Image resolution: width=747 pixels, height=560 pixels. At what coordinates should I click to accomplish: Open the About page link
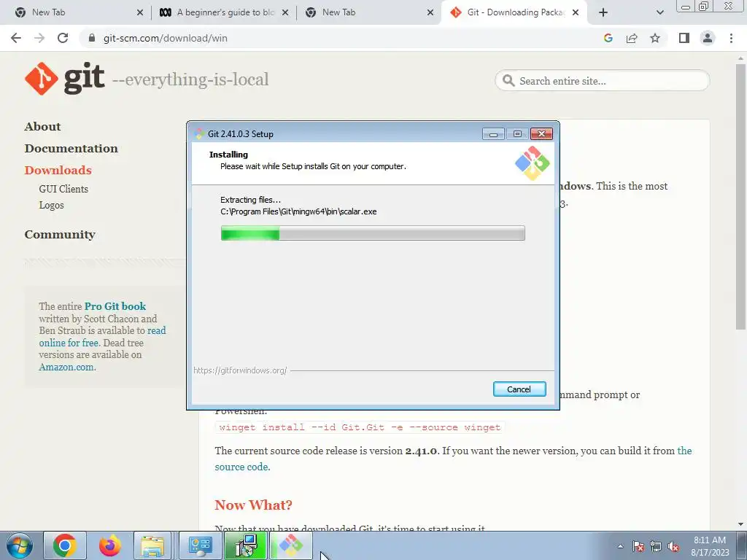click(42, 127)
